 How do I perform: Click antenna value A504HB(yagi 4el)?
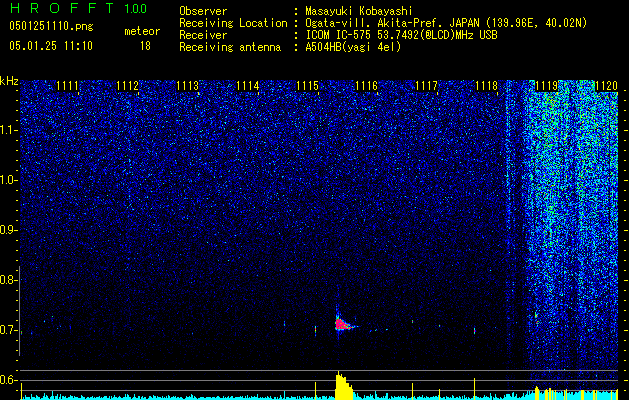[x=353, y=47]
